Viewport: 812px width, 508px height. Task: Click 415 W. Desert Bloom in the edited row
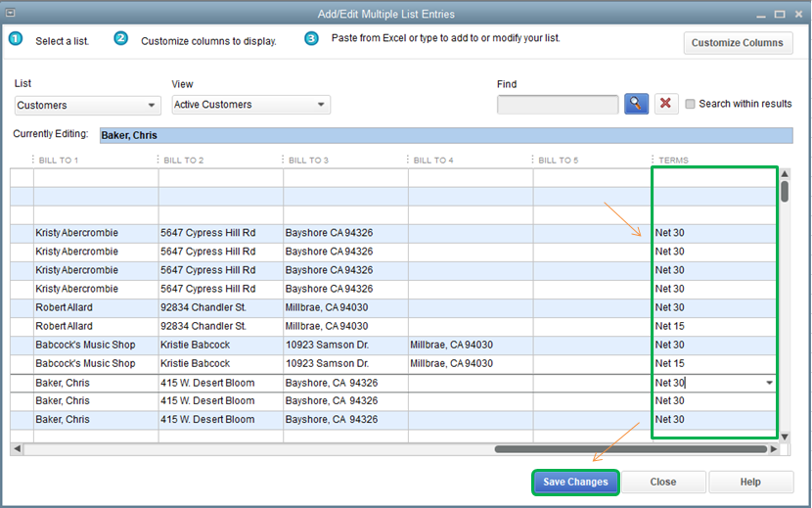[220, 383]
